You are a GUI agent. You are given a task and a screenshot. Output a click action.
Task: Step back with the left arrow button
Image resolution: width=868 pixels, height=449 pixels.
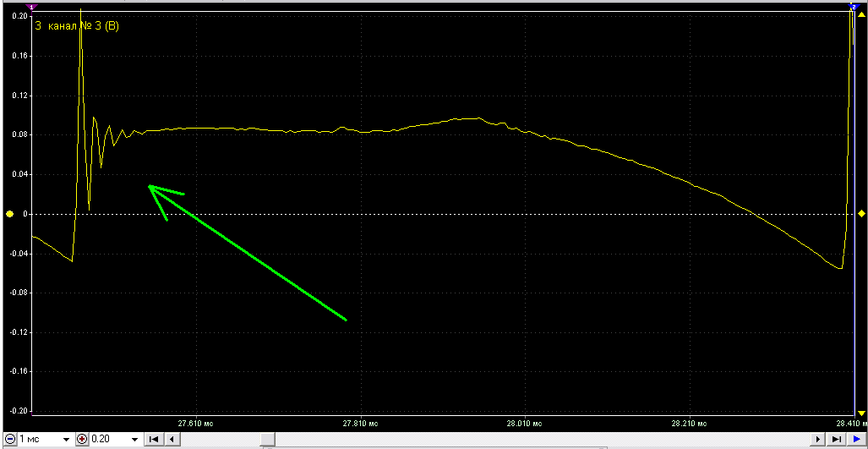coord(172,440)
